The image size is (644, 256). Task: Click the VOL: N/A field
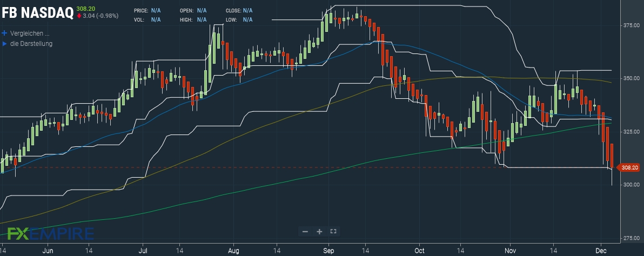[x=147, y=19]
